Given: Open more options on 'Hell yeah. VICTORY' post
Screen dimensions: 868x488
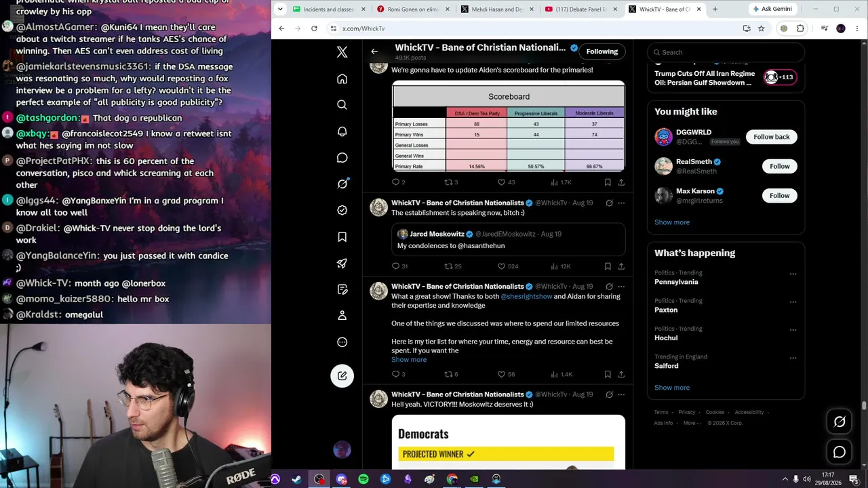Looking at the screenshot, I should tap(621, 394).
